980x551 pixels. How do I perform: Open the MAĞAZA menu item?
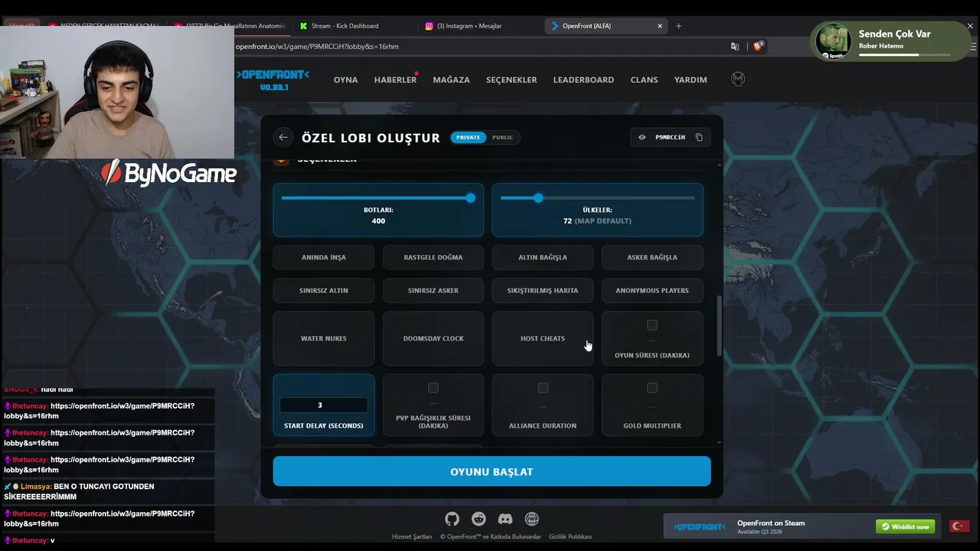coord(451,80)
